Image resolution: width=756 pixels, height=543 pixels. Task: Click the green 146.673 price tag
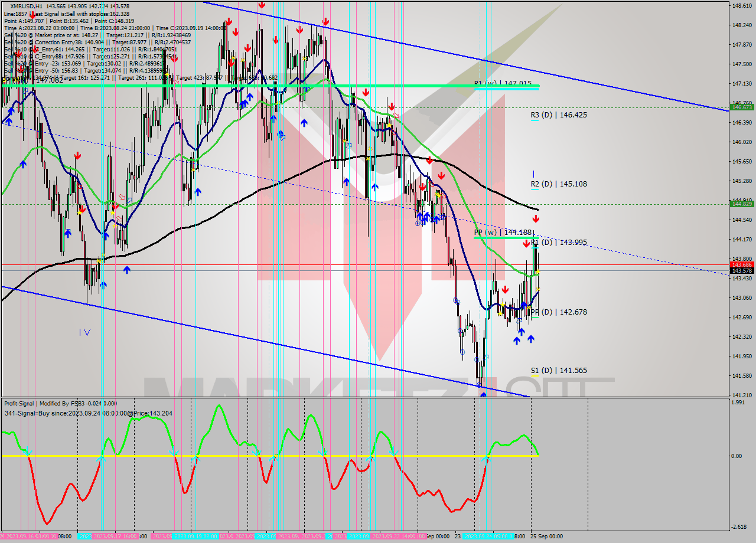tap(742, 107)
